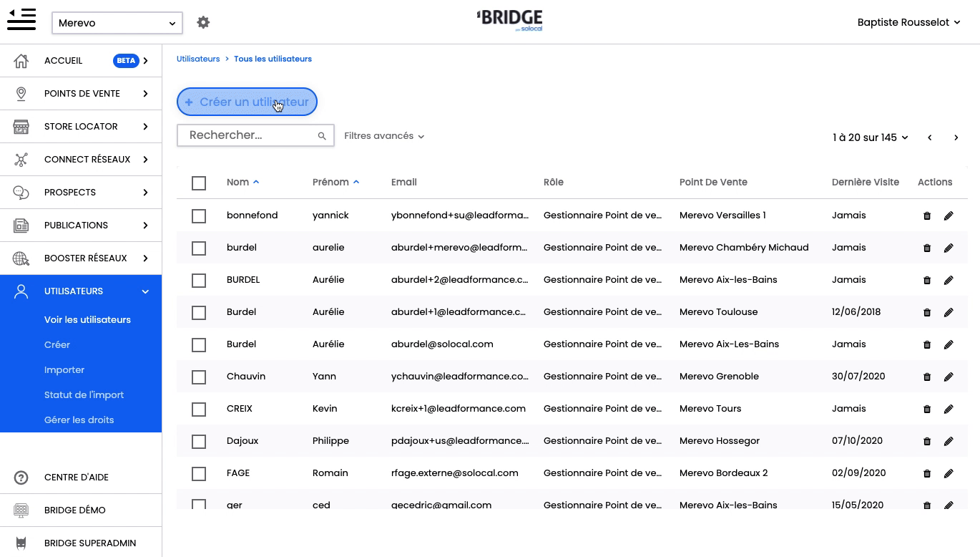Expand the Prospects chevron
980x557 pixels.
click(x=145, y=193)
